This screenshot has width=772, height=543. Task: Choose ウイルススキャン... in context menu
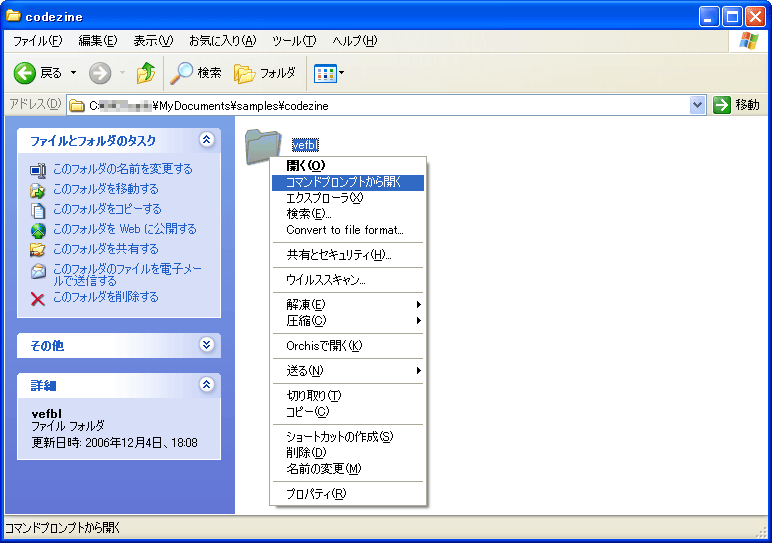(348, 280)
